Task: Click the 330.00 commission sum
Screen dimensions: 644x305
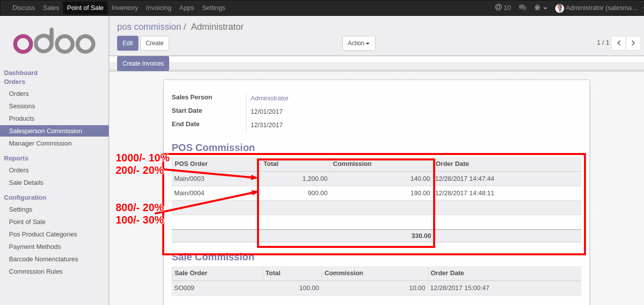Action: pyautogui.click(x=421, y=236)
